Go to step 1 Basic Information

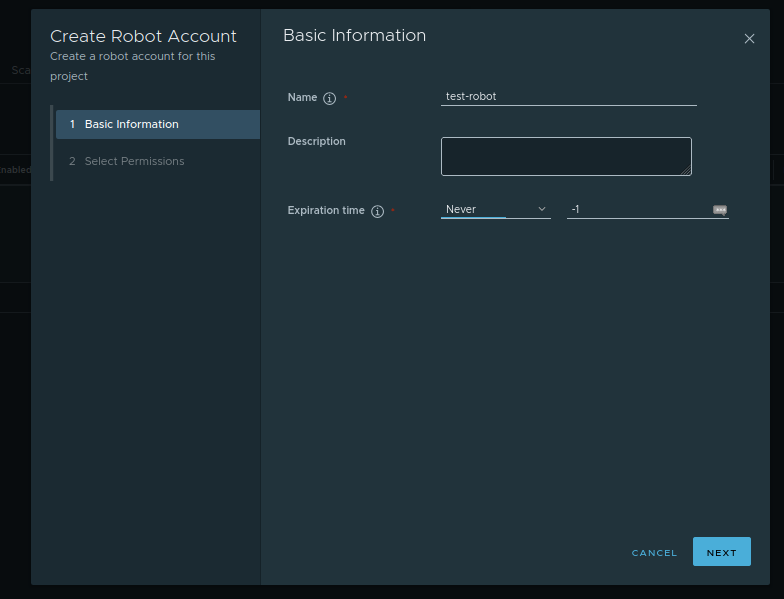(x=158, y=124)
